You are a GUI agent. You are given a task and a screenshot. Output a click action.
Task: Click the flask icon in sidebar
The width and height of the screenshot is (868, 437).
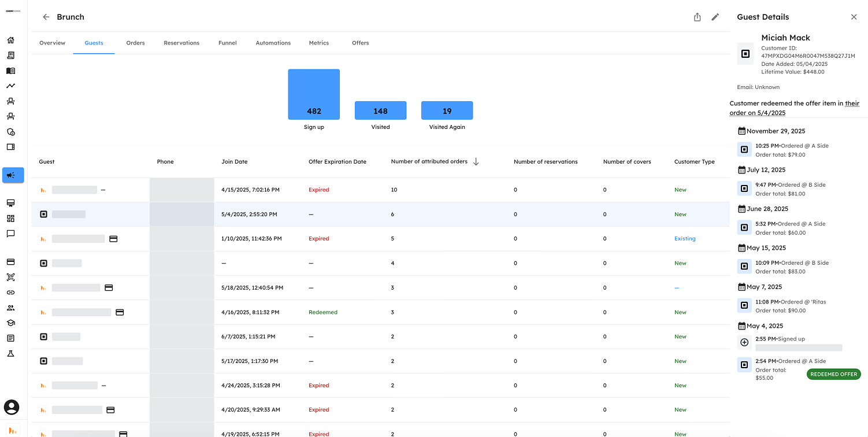coord(10,353)
